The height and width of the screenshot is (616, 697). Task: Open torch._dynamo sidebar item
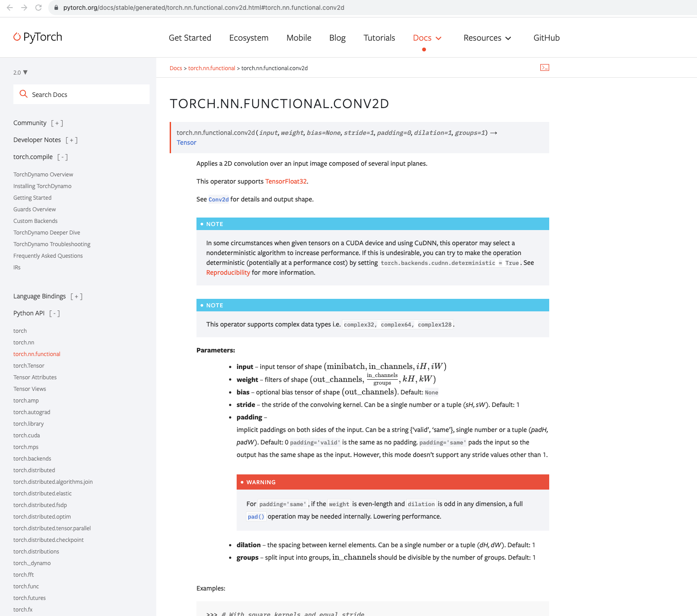pos(32,563)
